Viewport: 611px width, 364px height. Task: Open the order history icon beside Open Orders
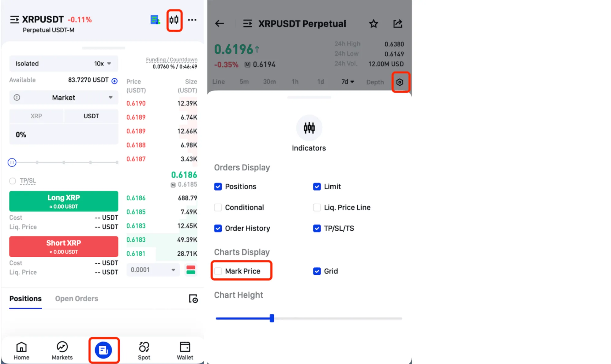pyautogui.click(x=193, y=299)
